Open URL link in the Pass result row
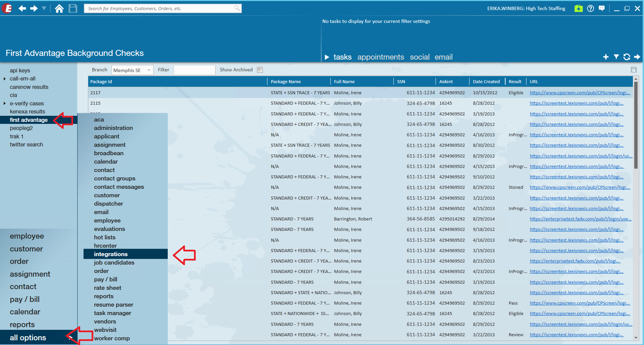The width and height of the screenshot is (644, 345). coord(580,303)
